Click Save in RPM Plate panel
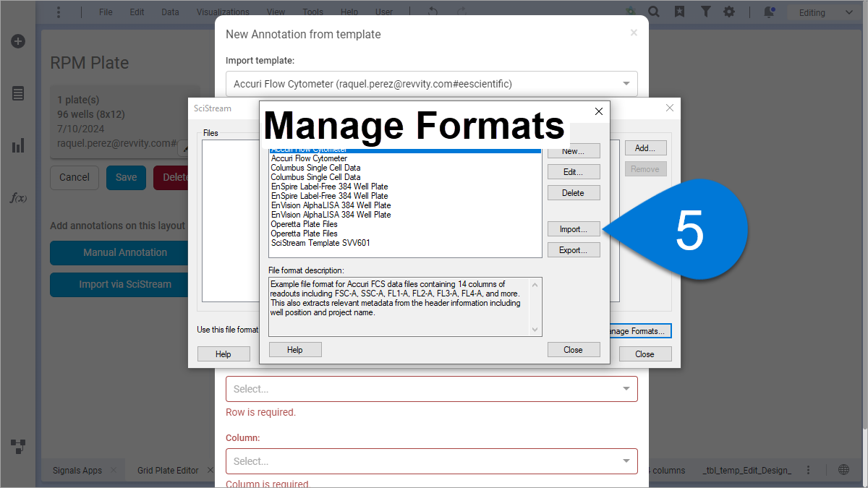 [x=126, y=177]
